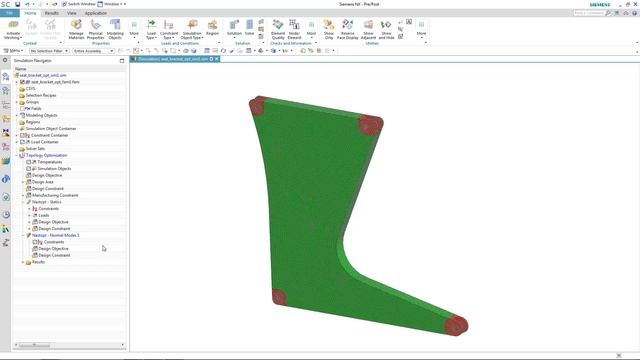Toggle Constraints checkbox under Normal Modes 1
The image size is (640, 360).
coord(35,242)
